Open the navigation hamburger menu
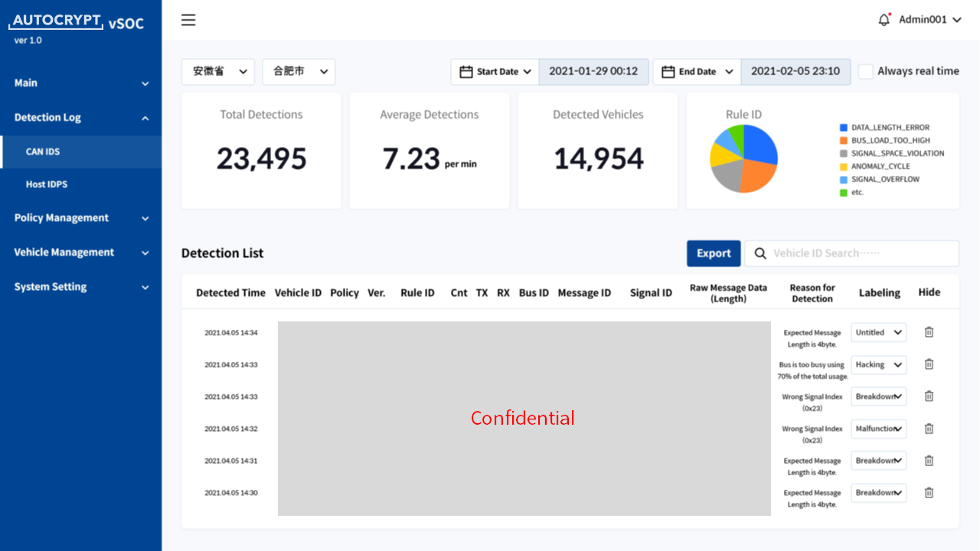This screenshot has width=980, height=551. coord(188,20)
